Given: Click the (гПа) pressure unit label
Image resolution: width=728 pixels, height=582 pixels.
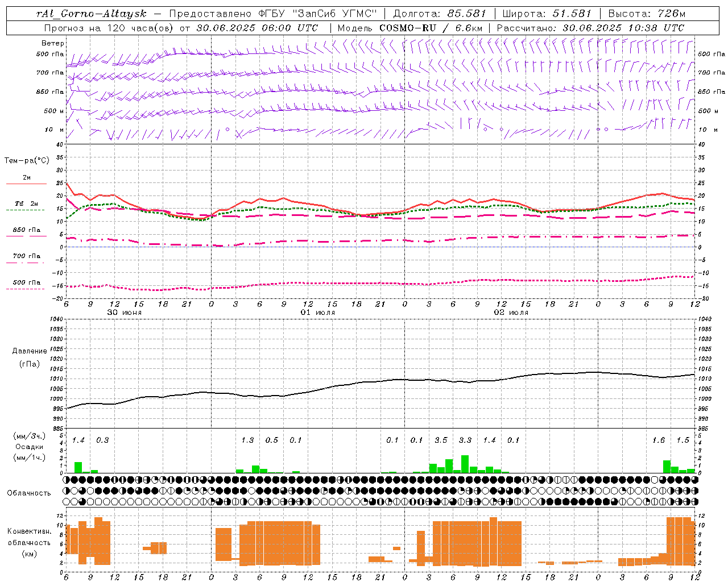Looking at the screenshot, I should [x=30, y=364].
